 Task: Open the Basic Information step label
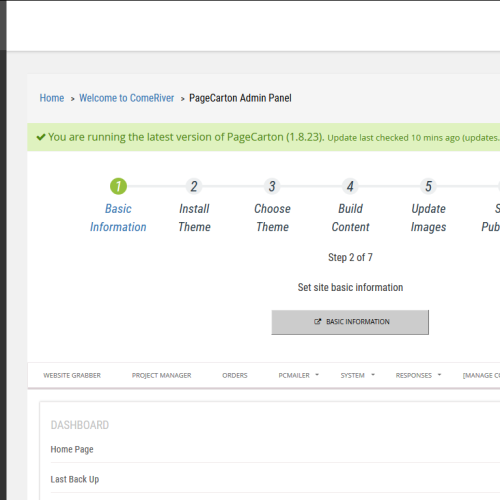118,218
